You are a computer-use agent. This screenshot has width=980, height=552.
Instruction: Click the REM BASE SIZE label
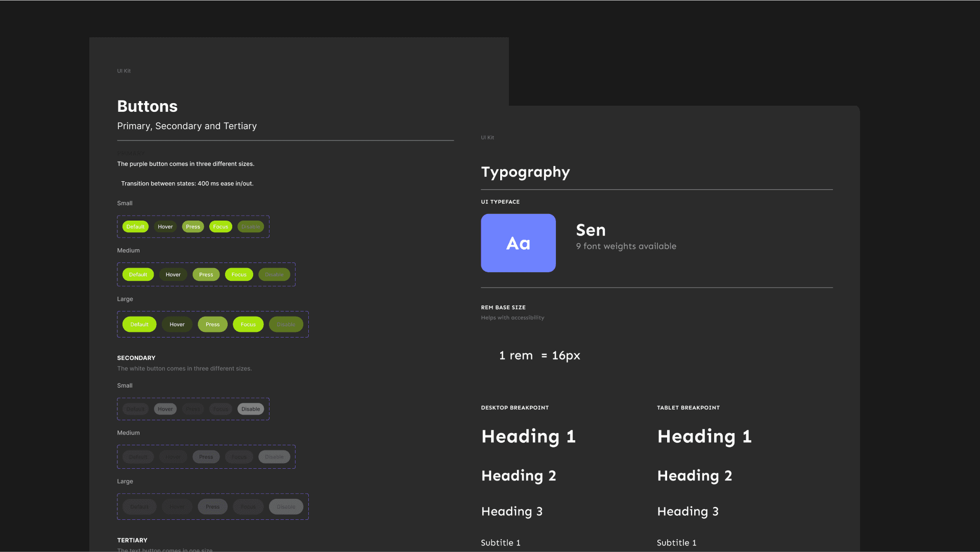tap(503, 308)
